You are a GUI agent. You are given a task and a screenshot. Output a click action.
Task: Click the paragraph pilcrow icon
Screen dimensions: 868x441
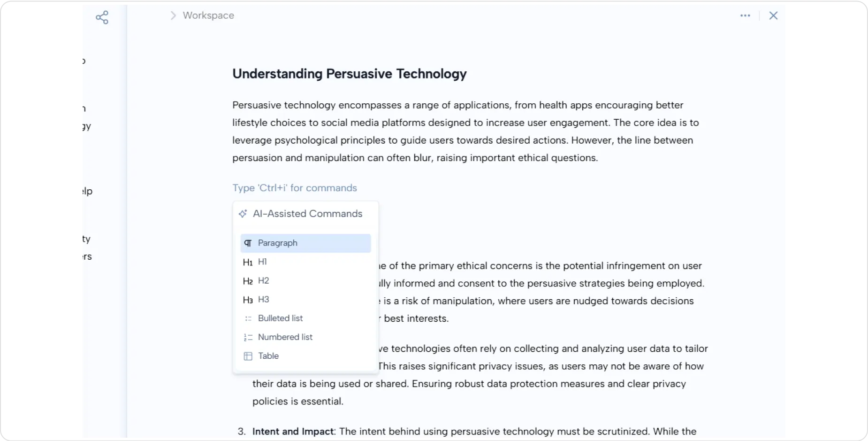(x=248, y=243)
